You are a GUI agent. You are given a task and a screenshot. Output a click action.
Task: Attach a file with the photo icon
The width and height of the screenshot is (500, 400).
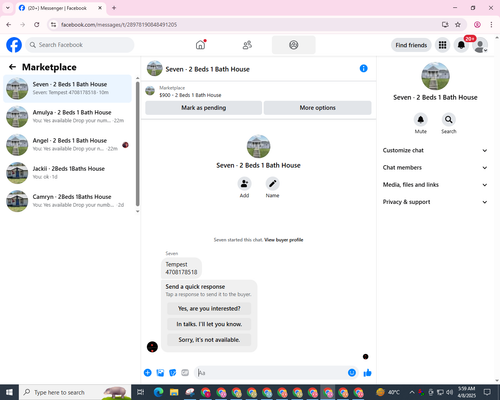click(160, 373)
